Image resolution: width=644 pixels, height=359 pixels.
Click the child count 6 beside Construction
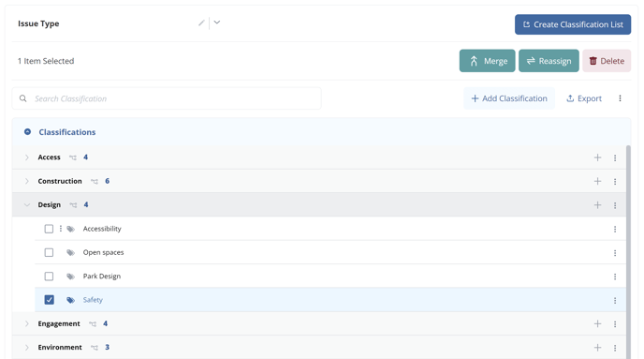108,181
